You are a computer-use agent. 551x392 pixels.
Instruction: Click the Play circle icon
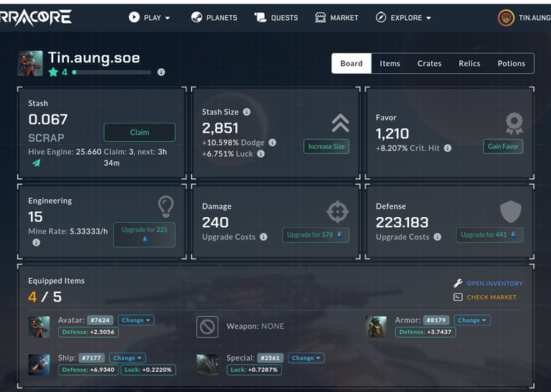134,17
